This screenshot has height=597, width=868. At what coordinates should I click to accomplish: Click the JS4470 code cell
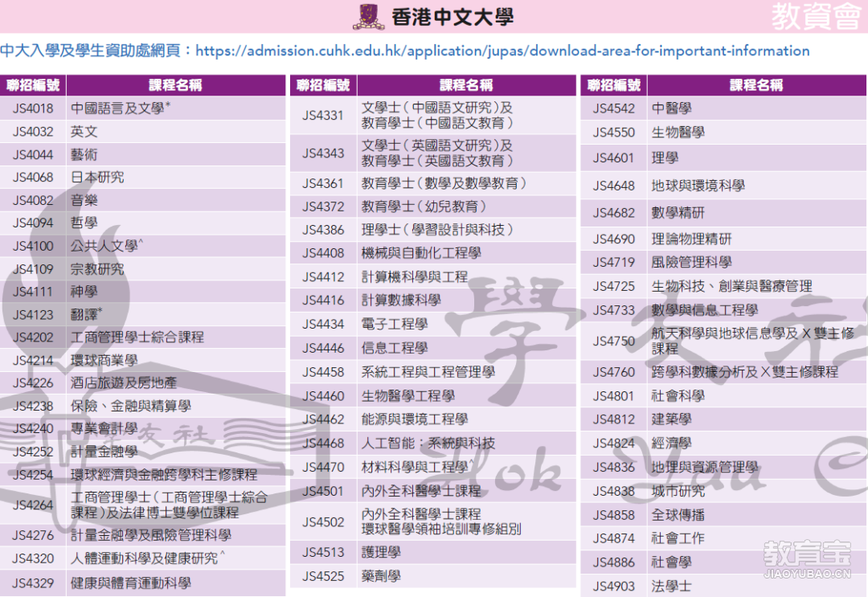pos(323,467)
